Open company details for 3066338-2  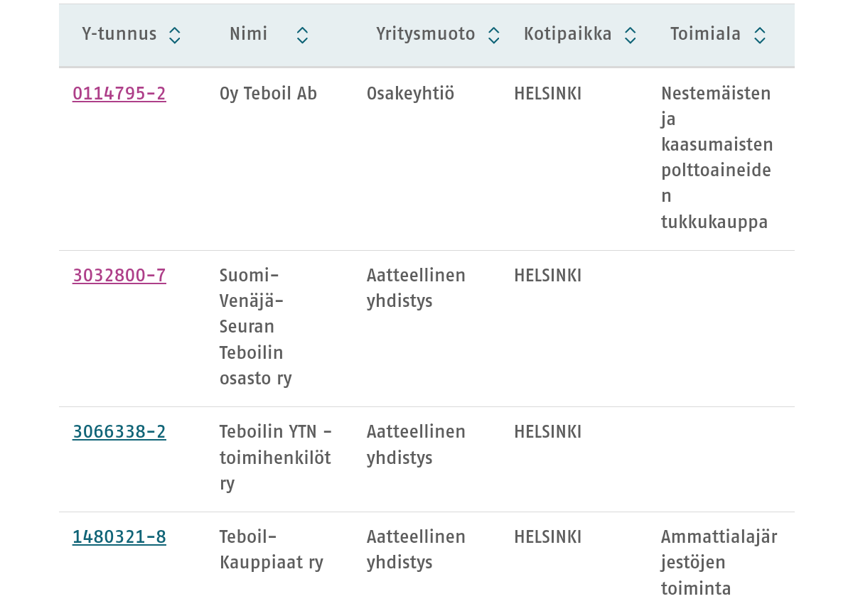pos(119,432)
